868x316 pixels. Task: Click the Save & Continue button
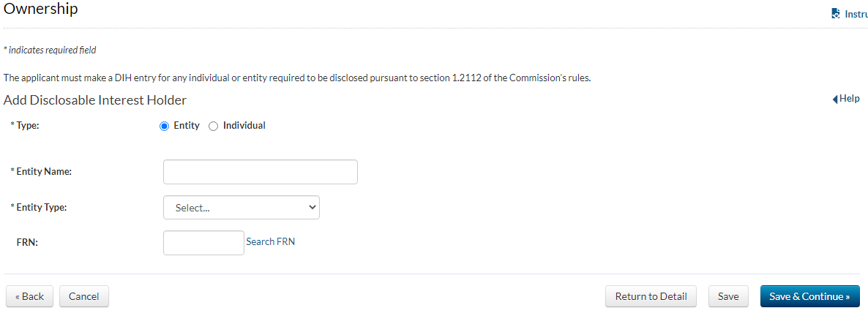tap(809, 296)
